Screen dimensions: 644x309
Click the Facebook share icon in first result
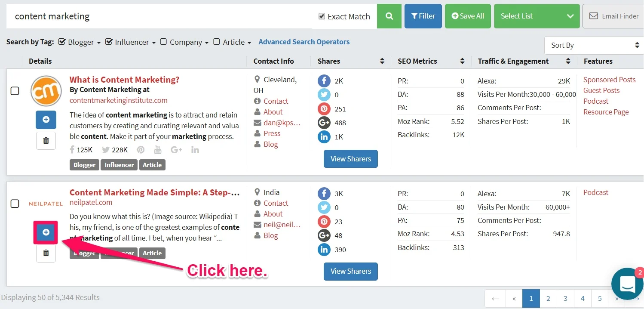pos(324,81)
